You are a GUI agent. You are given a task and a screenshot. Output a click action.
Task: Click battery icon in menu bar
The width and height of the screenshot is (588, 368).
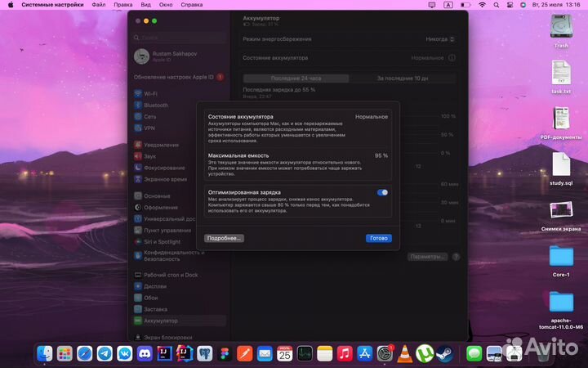click(465, 5)
